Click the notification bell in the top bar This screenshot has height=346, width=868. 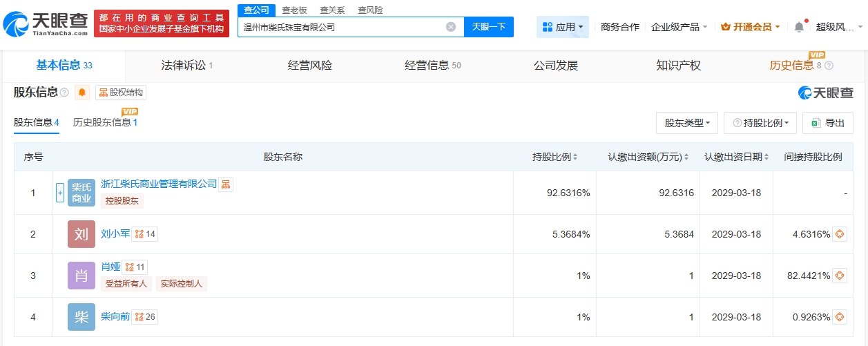tap(799, 27)
